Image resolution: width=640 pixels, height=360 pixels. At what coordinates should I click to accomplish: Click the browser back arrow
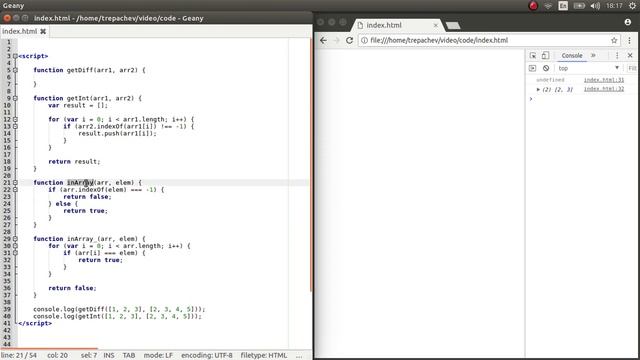pyautogui.click(x=323, y=40)
